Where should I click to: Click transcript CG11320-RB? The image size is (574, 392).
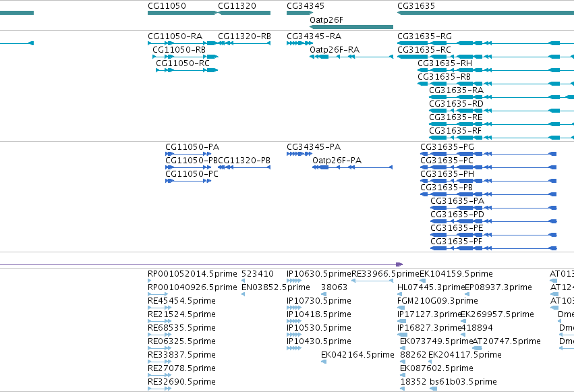[244, 36]
